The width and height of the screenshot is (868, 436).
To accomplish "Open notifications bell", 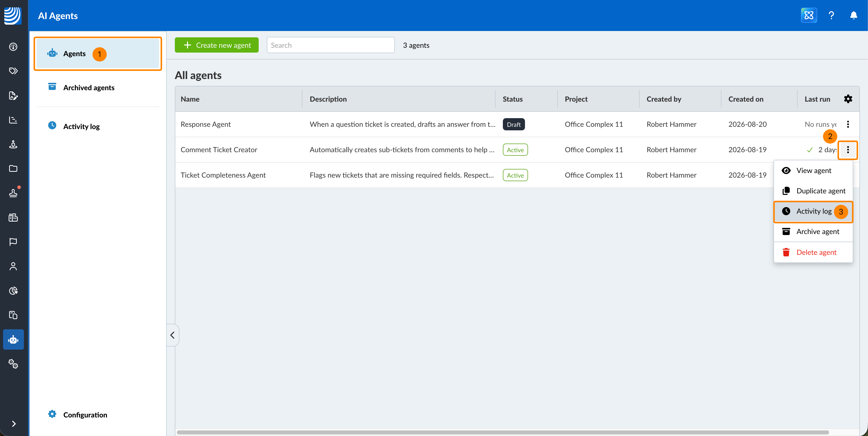I will pyautogui.click(x=854, y=15).
